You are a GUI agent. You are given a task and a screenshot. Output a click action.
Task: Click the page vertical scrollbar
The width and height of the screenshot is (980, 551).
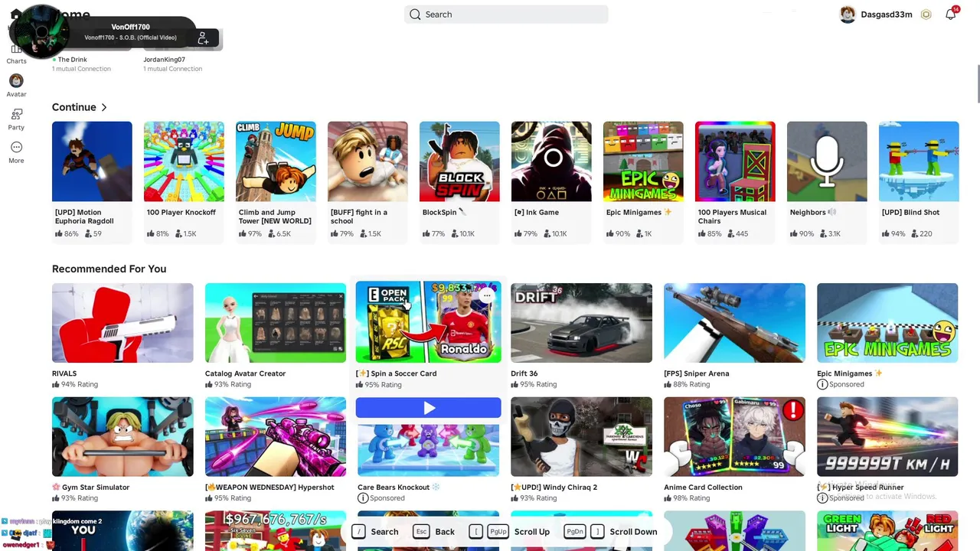point(977,84)
